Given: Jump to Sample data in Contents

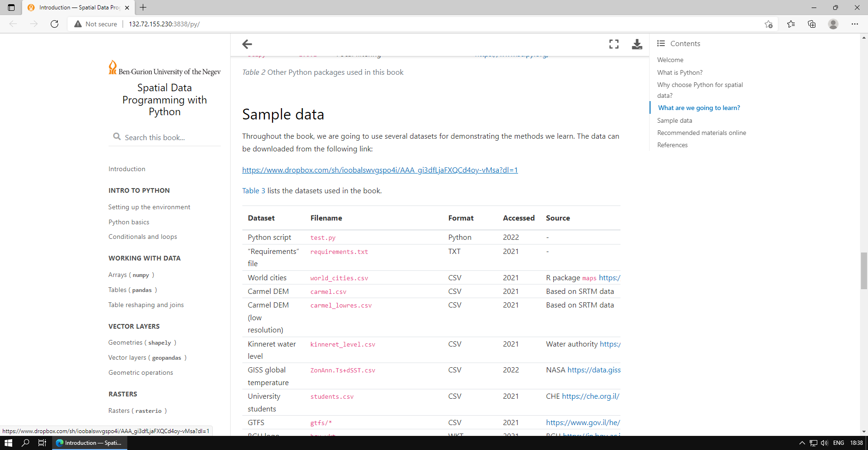Looking at the screenshot, I should [x=674, y=120].
